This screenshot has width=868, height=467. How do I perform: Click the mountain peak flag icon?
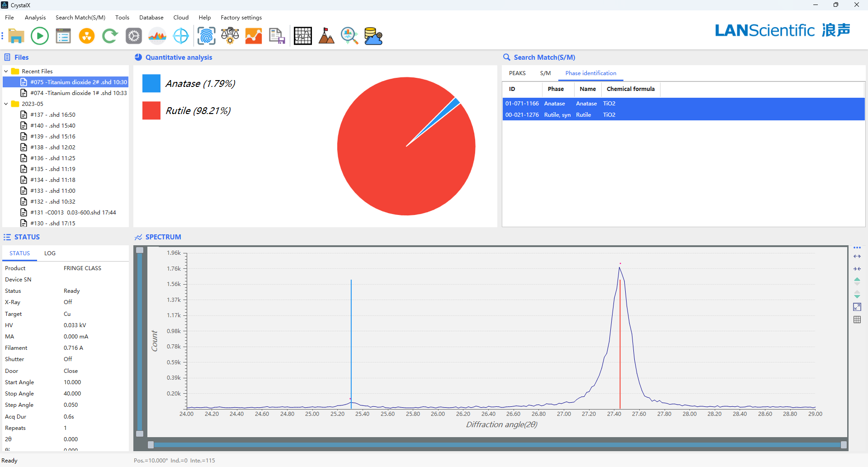pyautogui.click(x=326, y=36)
